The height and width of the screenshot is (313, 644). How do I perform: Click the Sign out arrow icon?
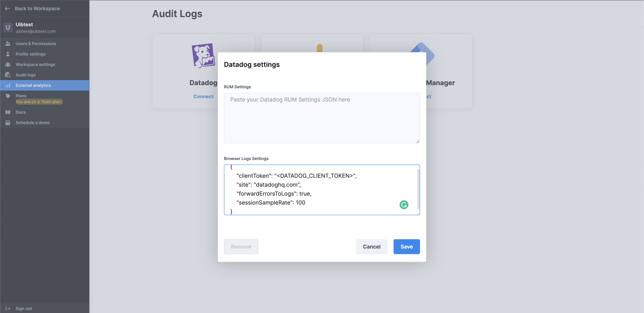tap(8, 309)
